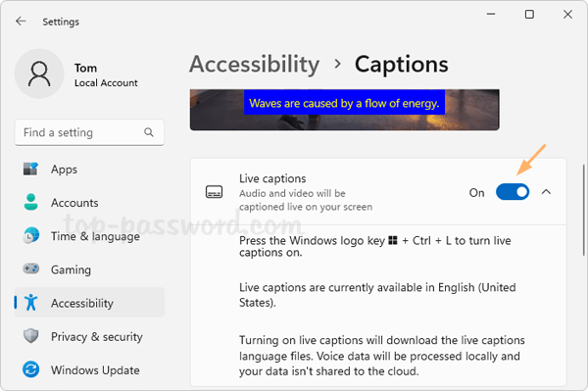This screenshot has width=588, height=391.
Task: Click the search magnifier icon
Action: pyautogui.click(x=149, y=132)
